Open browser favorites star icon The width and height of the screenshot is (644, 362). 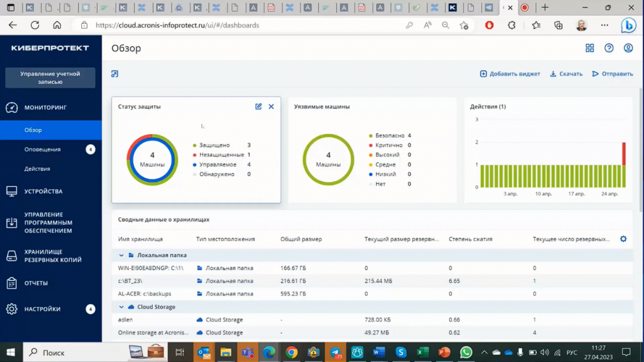point(536,25)
